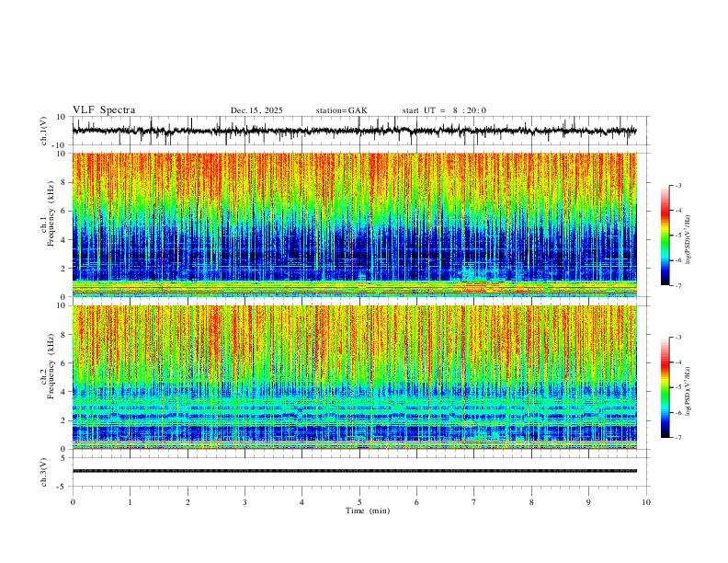Click the ch.3(V) flat signal trace
Viewport: 728px width, 563px height.
click(354, 471)
